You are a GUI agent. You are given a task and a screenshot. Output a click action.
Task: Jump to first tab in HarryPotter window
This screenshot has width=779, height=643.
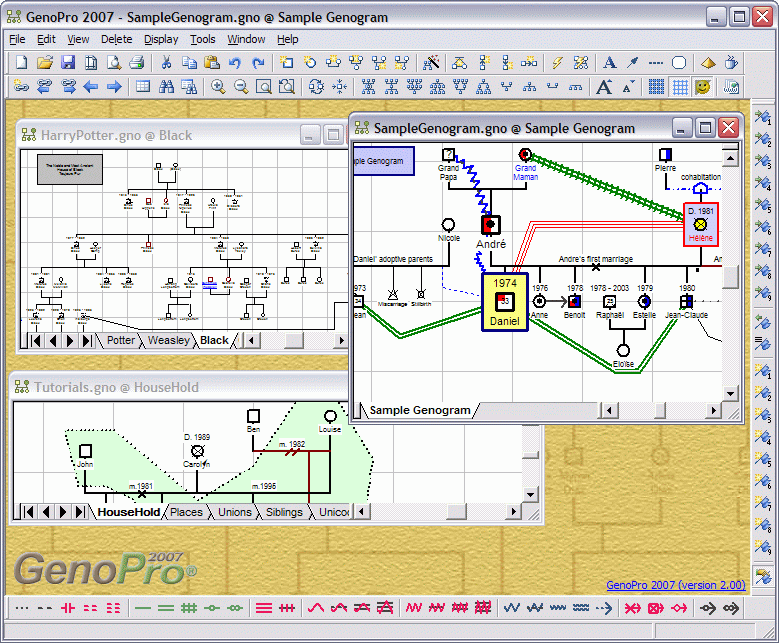pyautogui.click(x=36, y=340)
